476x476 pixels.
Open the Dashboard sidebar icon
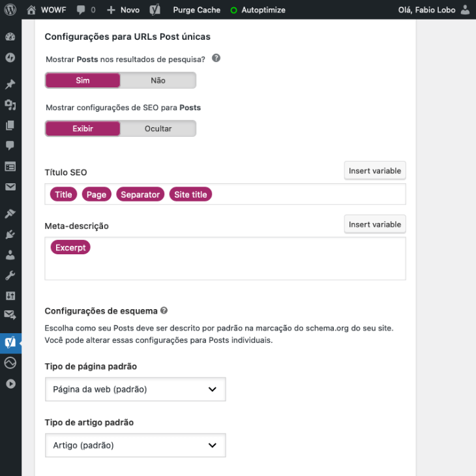[10, 37]
